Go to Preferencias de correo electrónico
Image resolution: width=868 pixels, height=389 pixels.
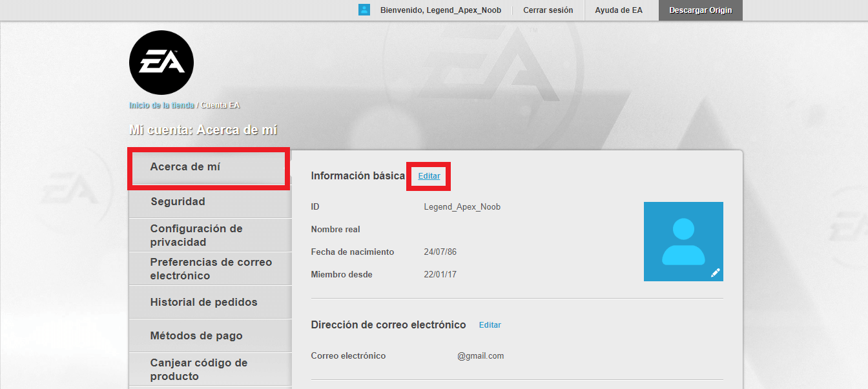click(x=210, y=269)
